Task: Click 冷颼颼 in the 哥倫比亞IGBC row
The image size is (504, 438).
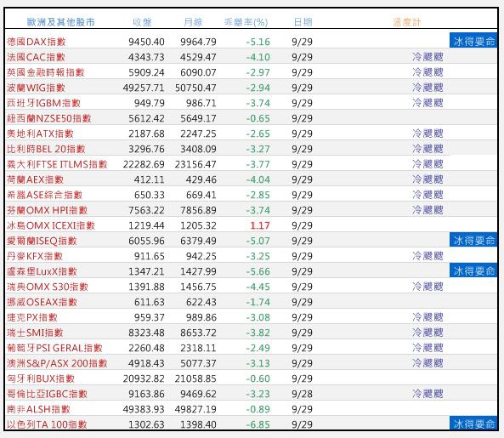Action: tap(428, 394)
